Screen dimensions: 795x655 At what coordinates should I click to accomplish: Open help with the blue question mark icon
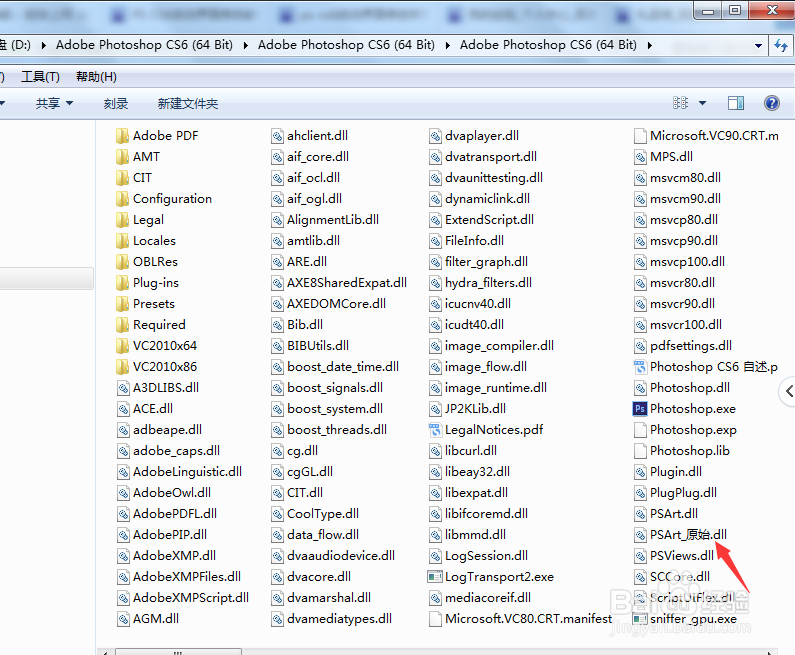coord(772,103)
